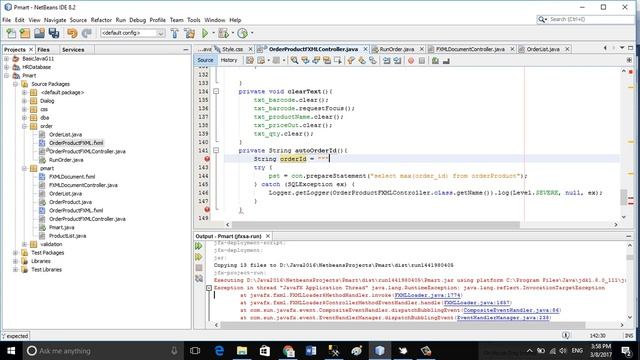Click the Open Project toolbar icon
Screen dimensions: 640x360
(x=40, y=33)
